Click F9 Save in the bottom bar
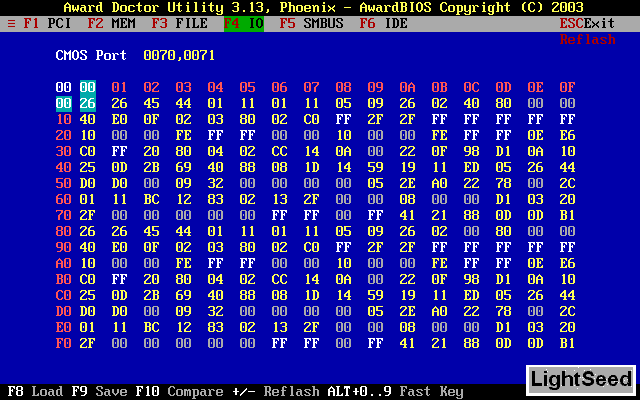The height and width of the screenshot is (400, 640). 99,391
